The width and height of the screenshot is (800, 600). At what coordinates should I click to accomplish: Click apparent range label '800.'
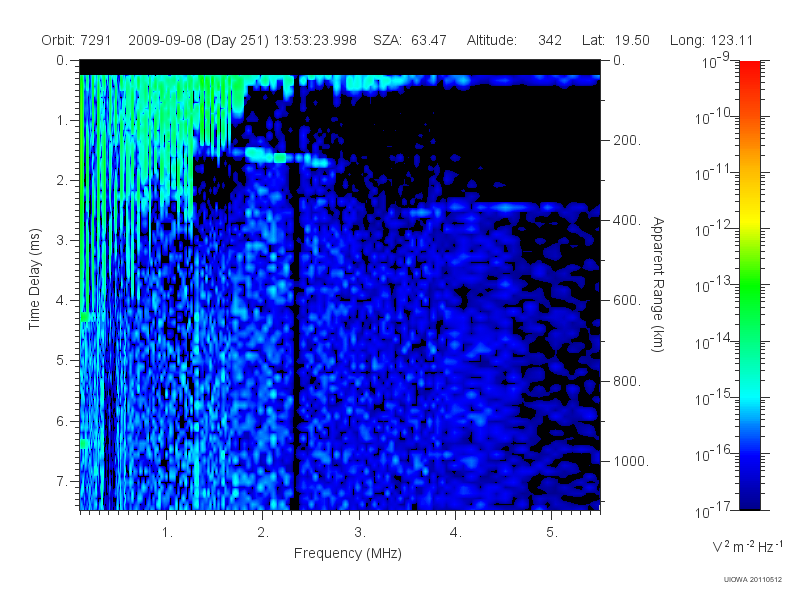627,381
